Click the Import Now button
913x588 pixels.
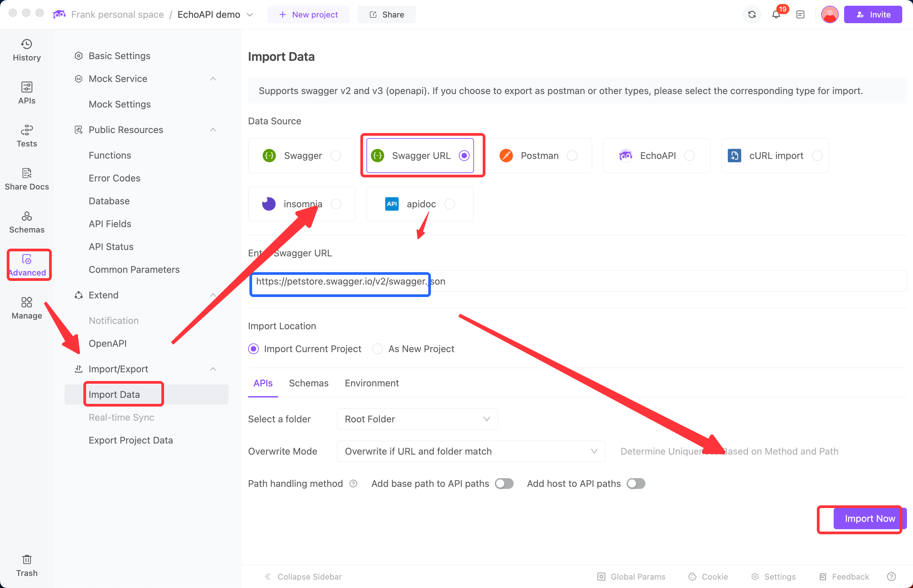click(869, 518)
